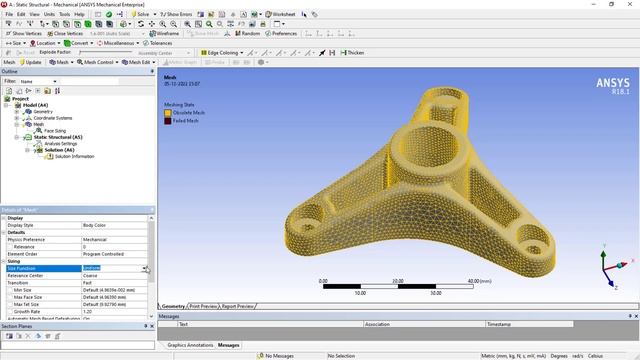
Task: Toggle Close Vertices
Action: point(65,33)
